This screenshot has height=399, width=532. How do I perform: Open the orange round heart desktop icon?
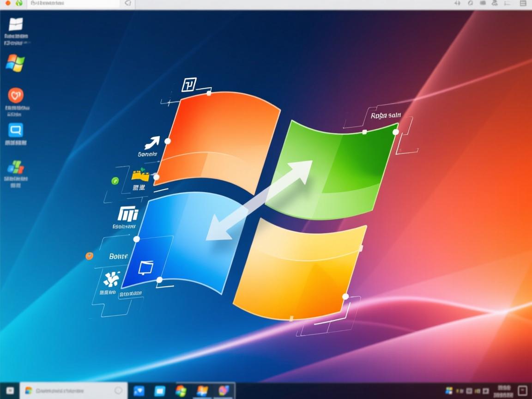pos(16,96)
